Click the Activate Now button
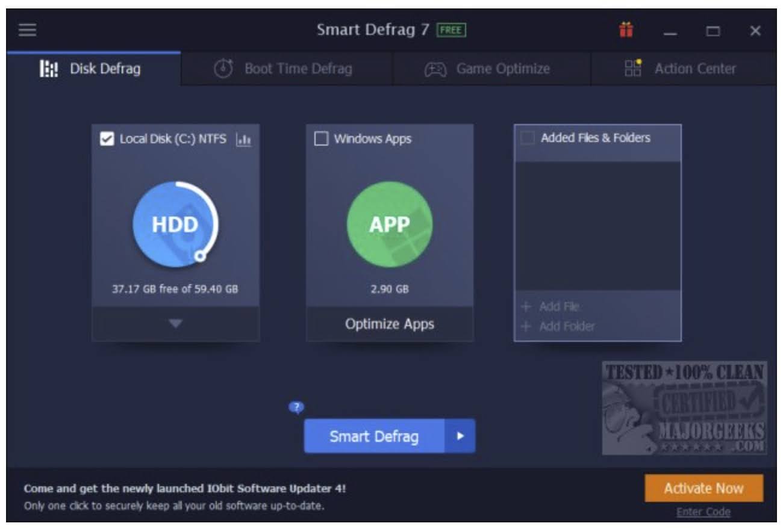 703,488
